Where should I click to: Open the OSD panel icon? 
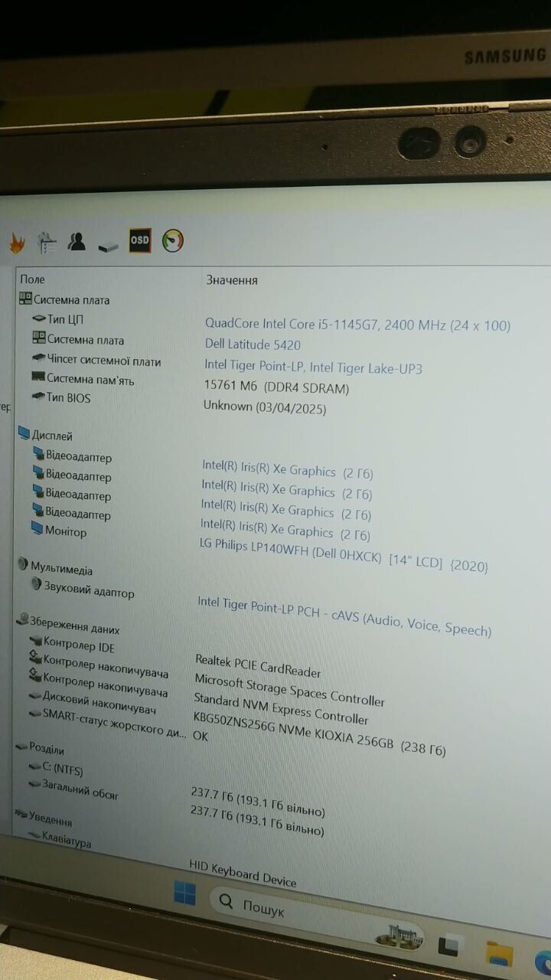[x=140, y=240]
